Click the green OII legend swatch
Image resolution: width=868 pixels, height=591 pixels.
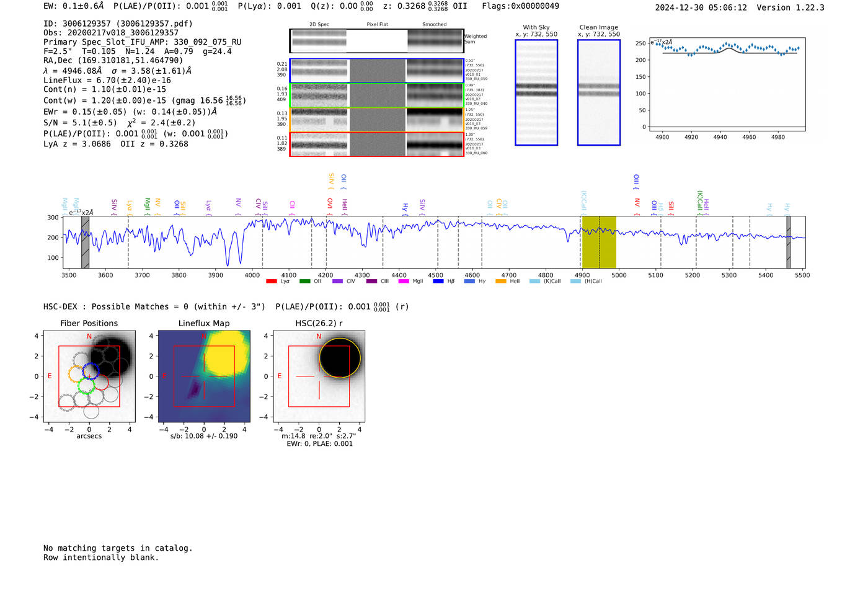point(304,282)
